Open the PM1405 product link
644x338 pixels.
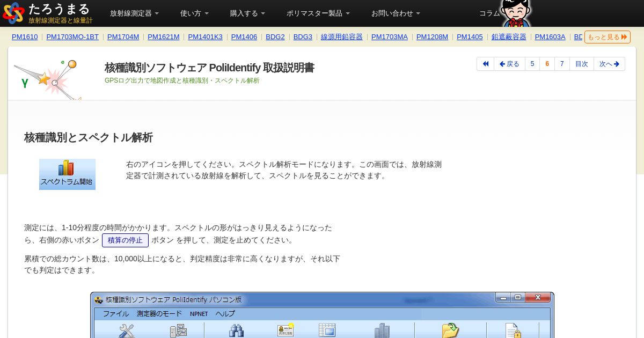coord(470,37)
